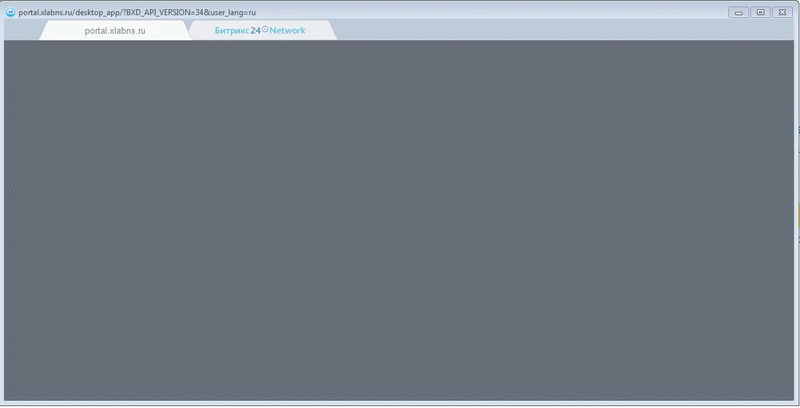Click the portal.xlabns.ru/desktop_app URL title text
This screenshot has height=408, width=800.
tap(137, 12)
